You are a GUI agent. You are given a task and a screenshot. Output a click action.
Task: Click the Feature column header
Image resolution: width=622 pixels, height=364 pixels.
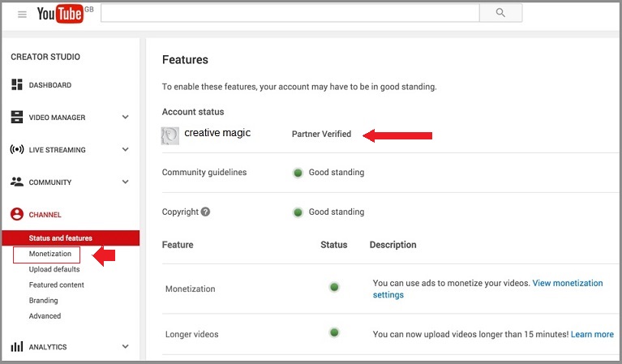click(x=178, y=245)
